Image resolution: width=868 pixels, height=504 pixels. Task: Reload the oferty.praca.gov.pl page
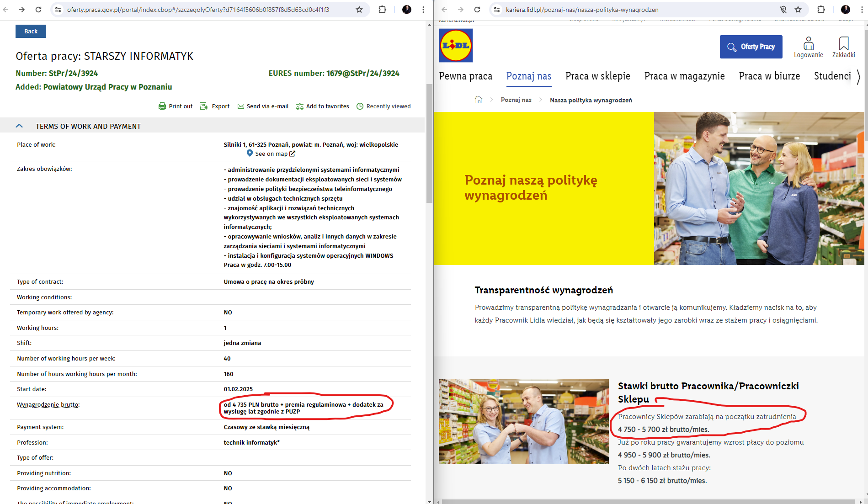(38, 10)
